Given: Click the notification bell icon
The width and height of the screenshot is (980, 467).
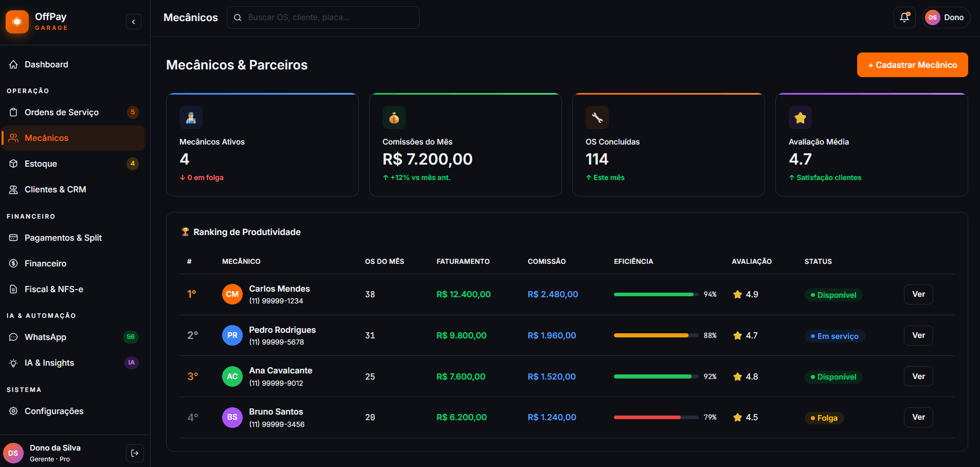Looking at the screenshot, I should click(904, 17).
